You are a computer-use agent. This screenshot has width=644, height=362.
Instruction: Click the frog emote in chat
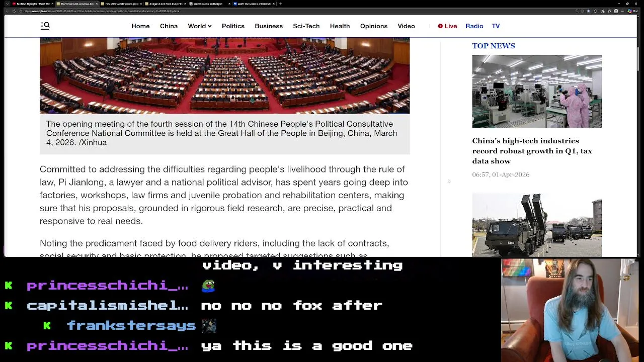[x=208, y=285]
